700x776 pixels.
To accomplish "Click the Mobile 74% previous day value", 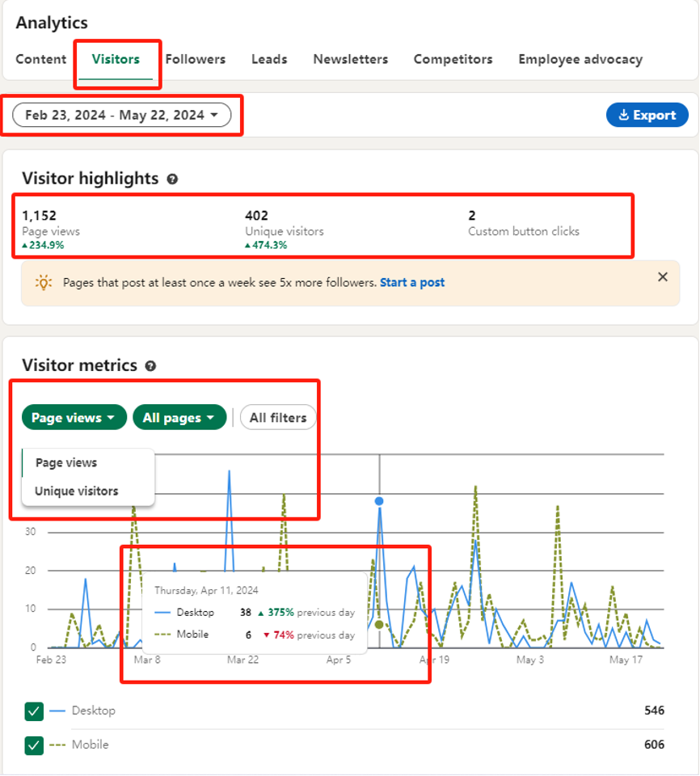I will [x=284, y=635].
